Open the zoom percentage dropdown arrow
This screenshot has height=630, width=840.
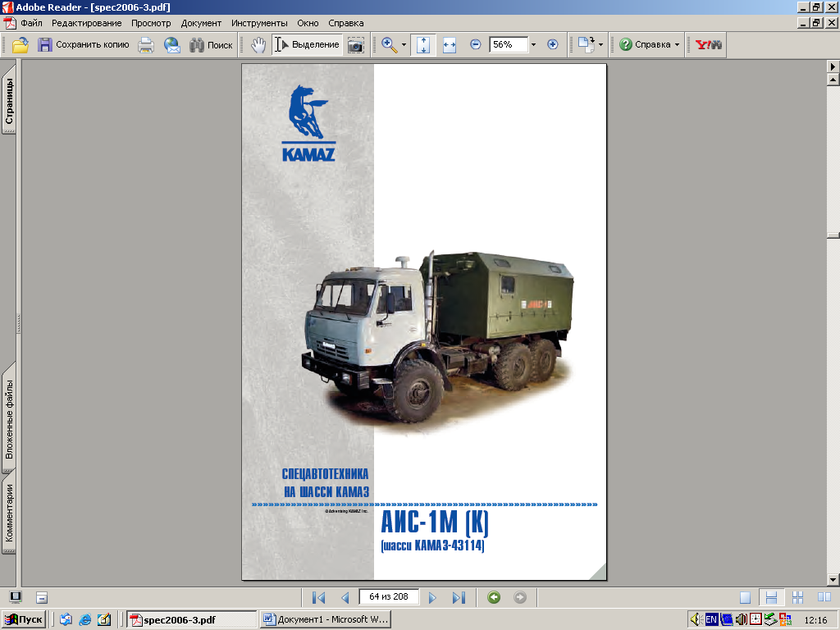(x=533, y=45)
